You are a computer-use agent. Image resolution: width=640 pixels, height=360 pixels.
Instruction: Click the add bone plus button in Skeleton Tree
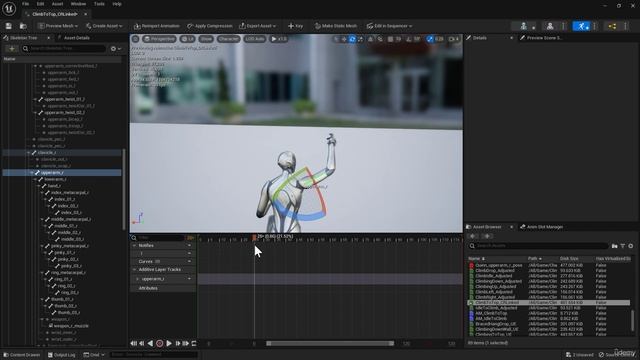[12, 49]
